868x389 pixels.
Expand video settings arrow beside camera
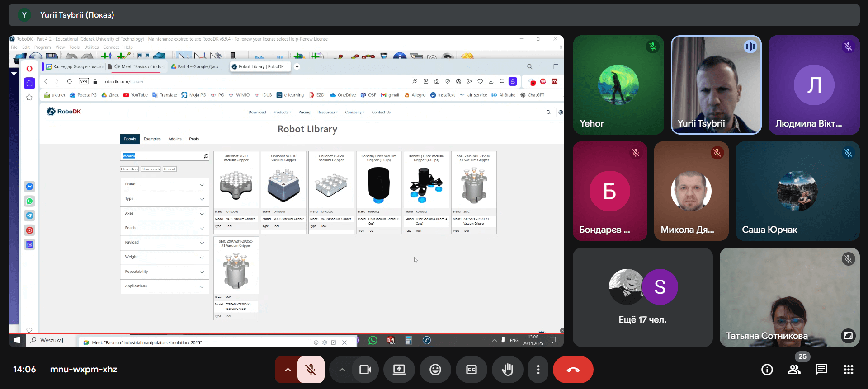pos(342,370)
